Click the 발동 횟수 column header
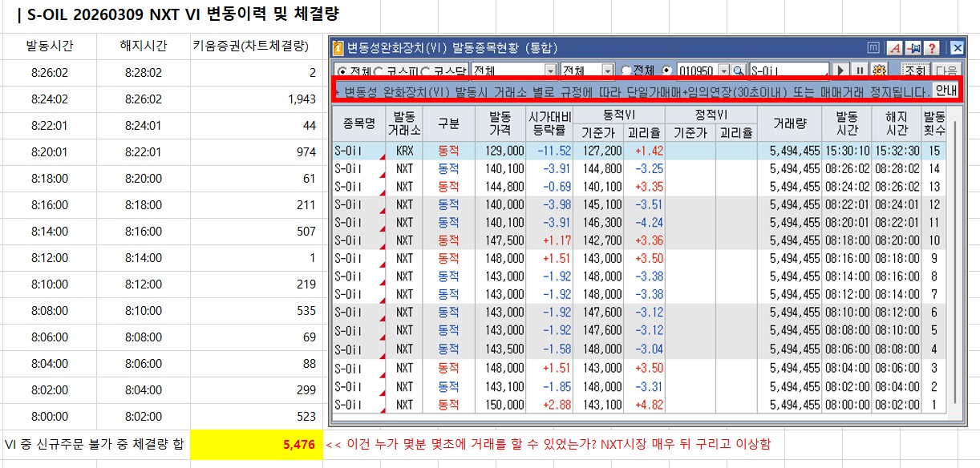The height and width of the screenshot is (468, 980). coord(934,123)
